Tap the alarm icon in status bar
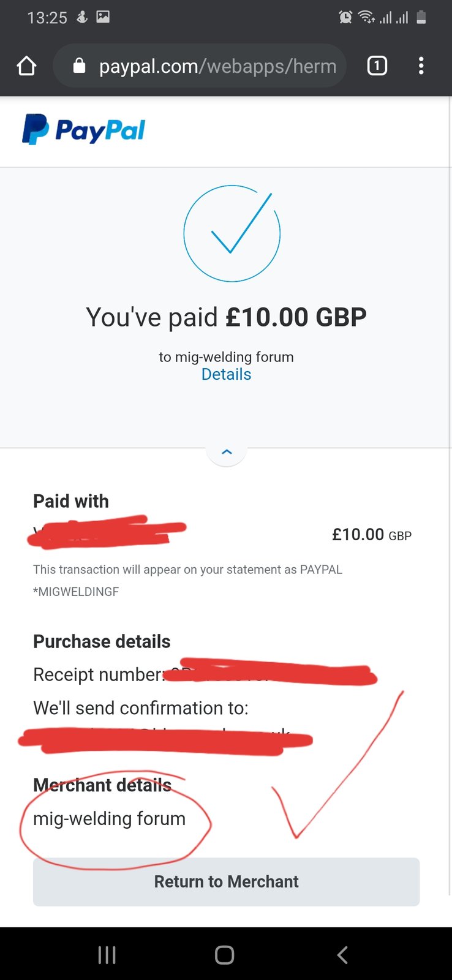The width and height of the screenshot is (452, 980). pos(345,17)
